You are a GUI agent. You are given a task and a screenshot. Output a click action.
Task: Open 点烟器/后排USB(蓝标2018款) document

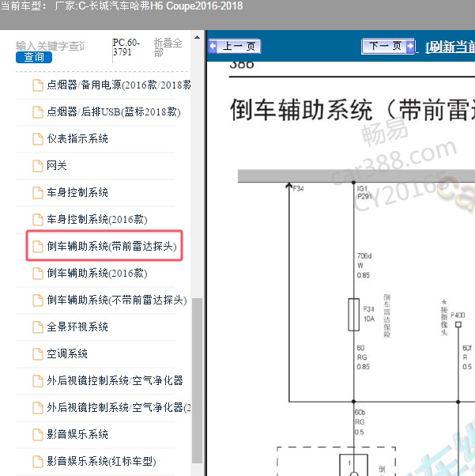114,112
